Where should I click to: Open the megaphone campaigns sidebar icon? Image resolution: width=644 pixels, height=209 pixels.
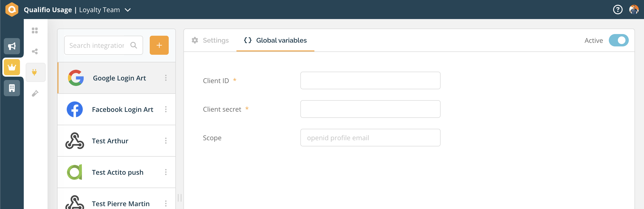(x=12, y=46)
